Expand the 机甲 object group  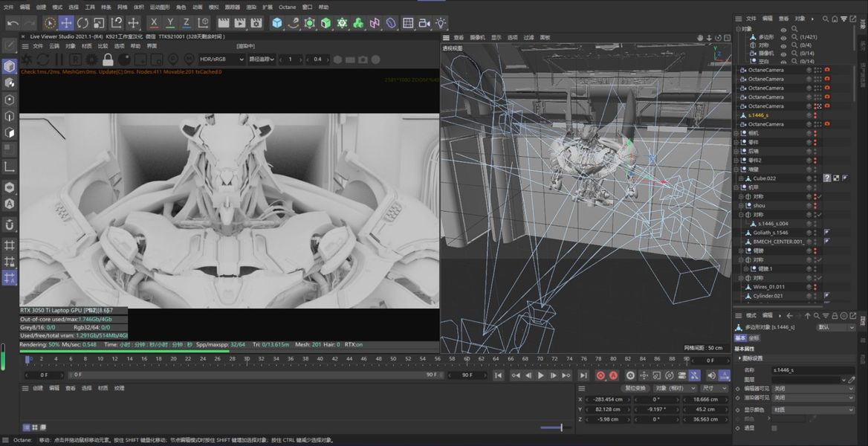point(737,188)
